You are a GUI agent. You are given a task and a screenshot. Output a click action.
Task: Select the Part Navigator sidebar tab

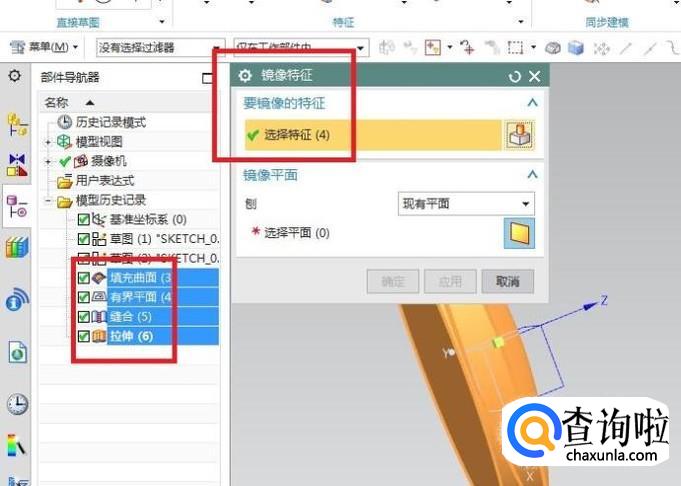[17, 206]
